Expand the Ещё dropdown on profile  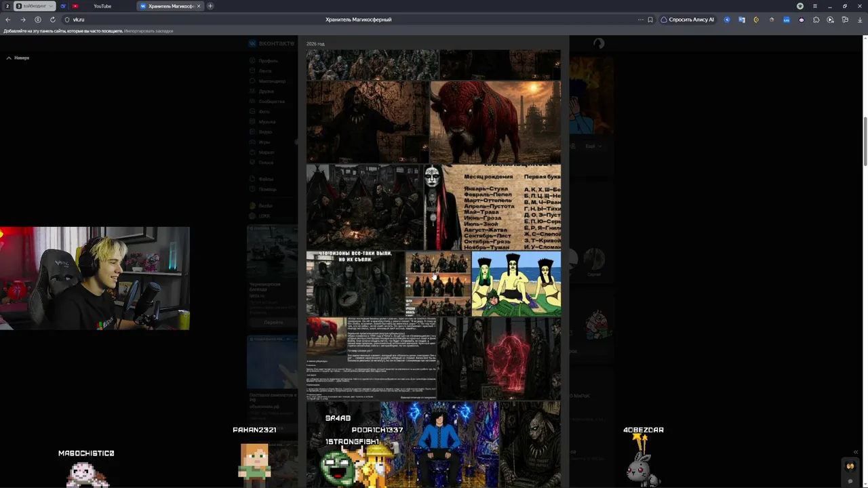(593, 146)
